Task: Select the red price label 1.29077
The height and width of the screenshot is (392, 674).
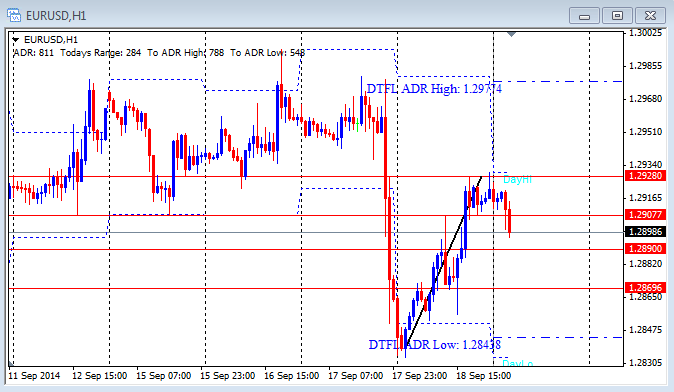Action: (645, 214)
